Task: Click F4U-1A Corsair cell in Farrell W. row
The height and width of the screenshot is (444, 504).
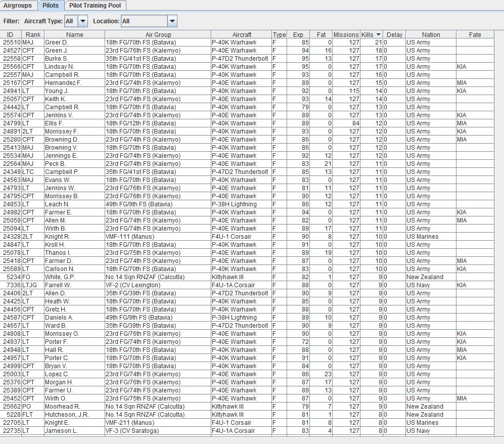Action: [x=242, y=285]
